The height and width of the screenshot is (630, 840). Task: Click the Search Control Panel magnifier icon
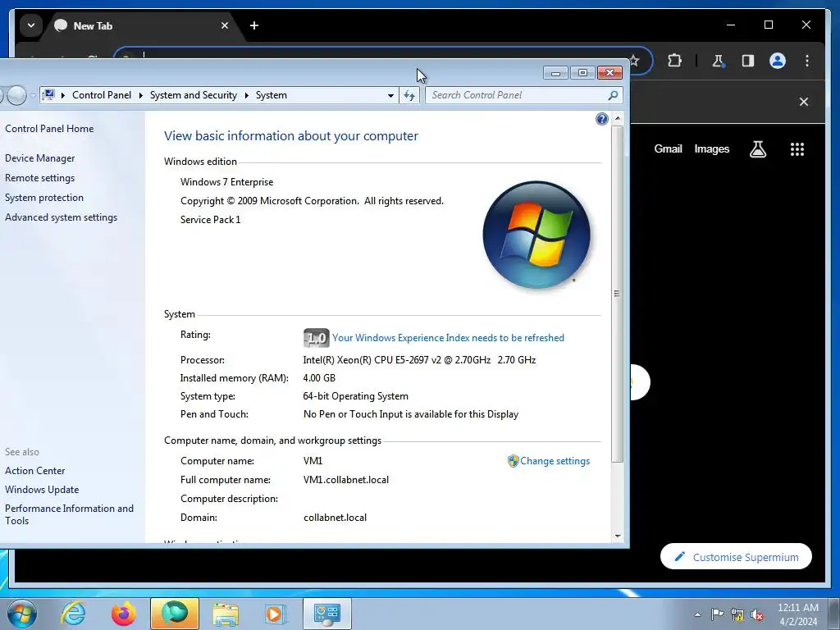click(613, 95)
